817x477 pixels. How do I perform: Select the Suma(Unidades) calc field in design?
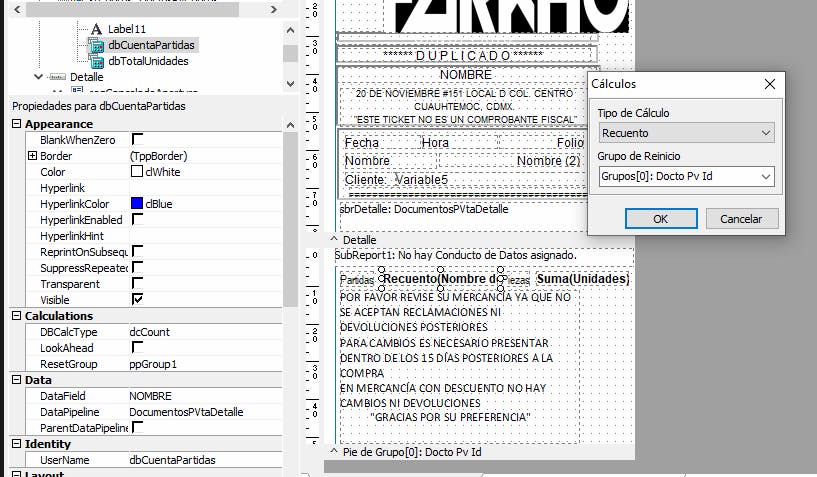click(583, 279)
